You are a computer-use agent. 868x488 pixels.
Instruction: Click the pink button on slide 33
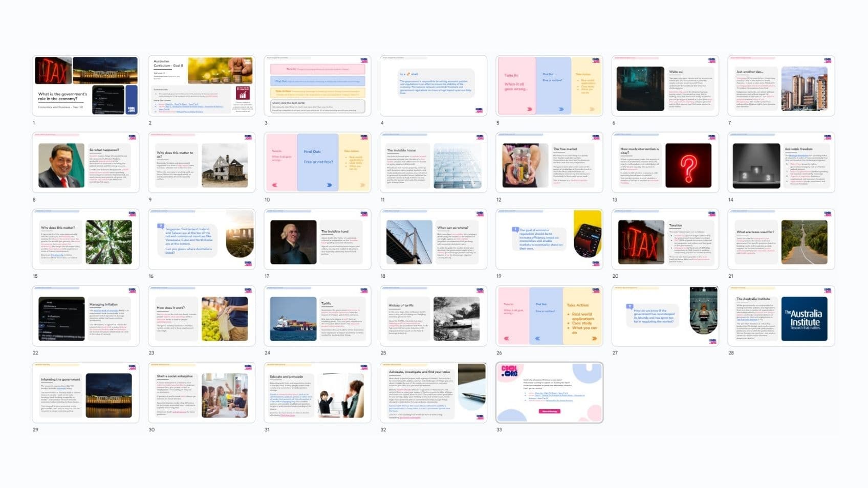tap(549, 411)
